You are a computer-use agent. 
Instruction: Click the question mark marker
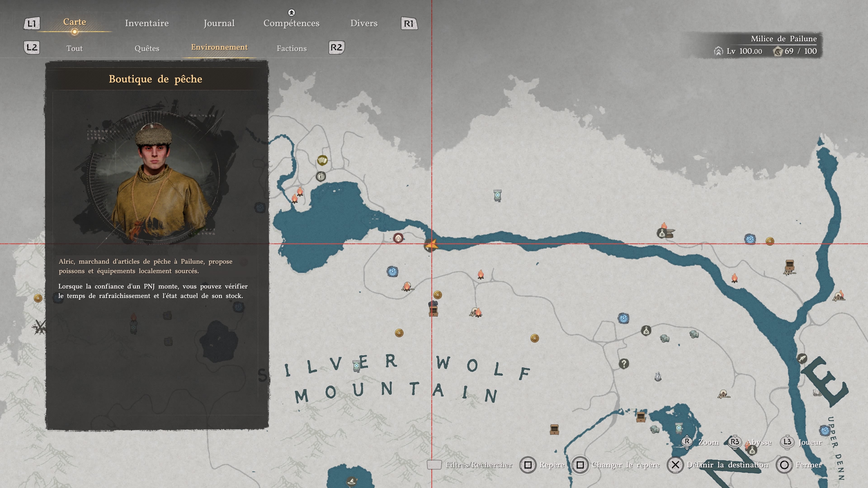tap(624, 363)
